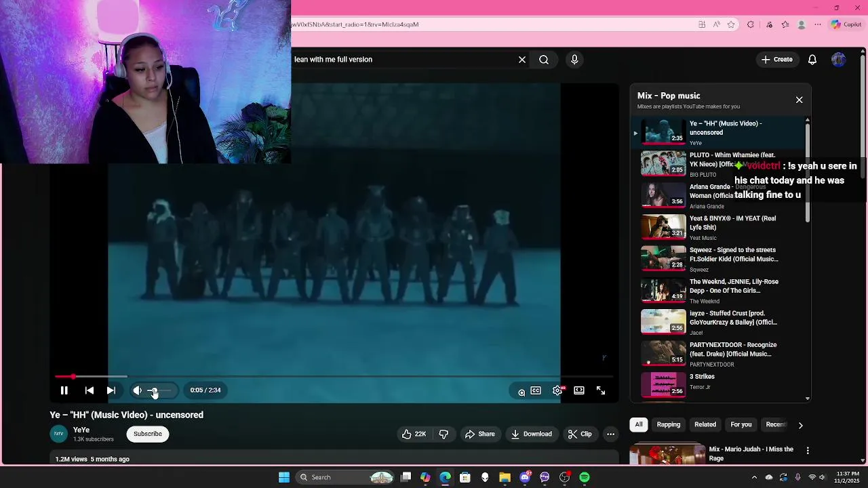The height and width of the screenshot is (488, 868).
Task: Open Edge read aloud icon
Action: coord(716,24)
